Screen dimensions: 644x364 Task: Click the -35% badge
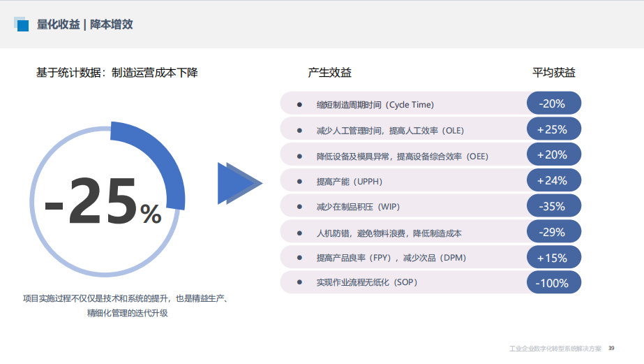click(553, 206)
